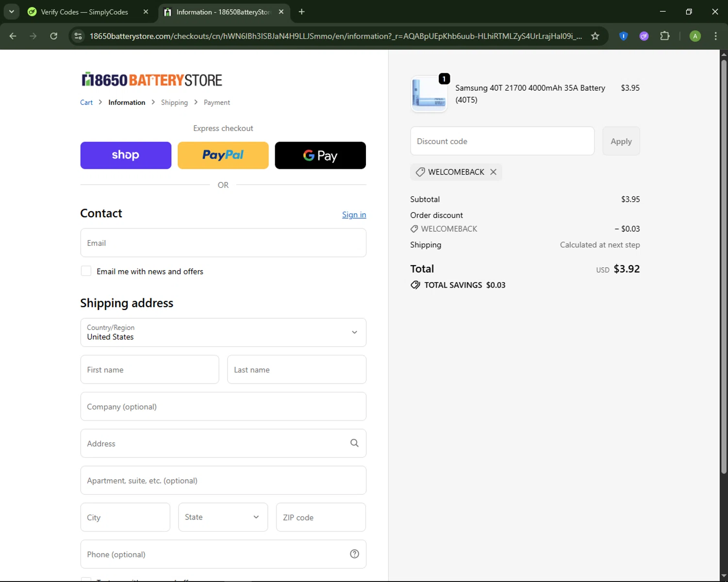Click the Email input field
Image resolution: width=728 pixels, height=582 pixels.
(223, 242)
